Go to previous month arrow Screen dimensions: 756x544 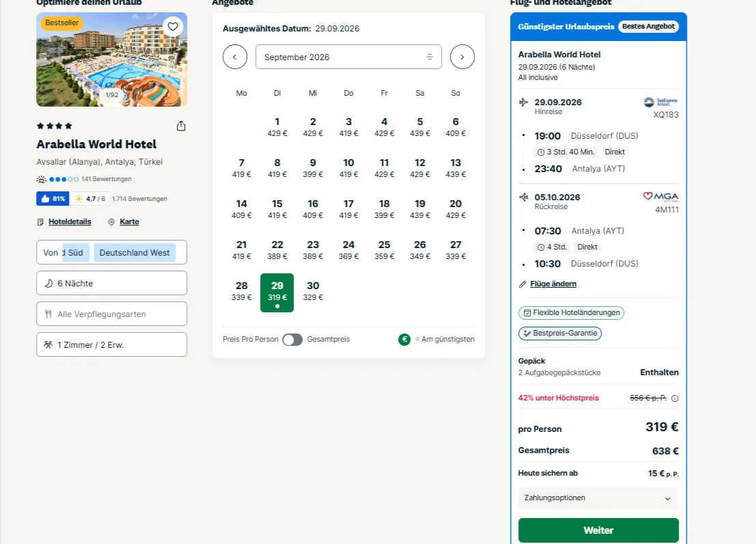235,57
